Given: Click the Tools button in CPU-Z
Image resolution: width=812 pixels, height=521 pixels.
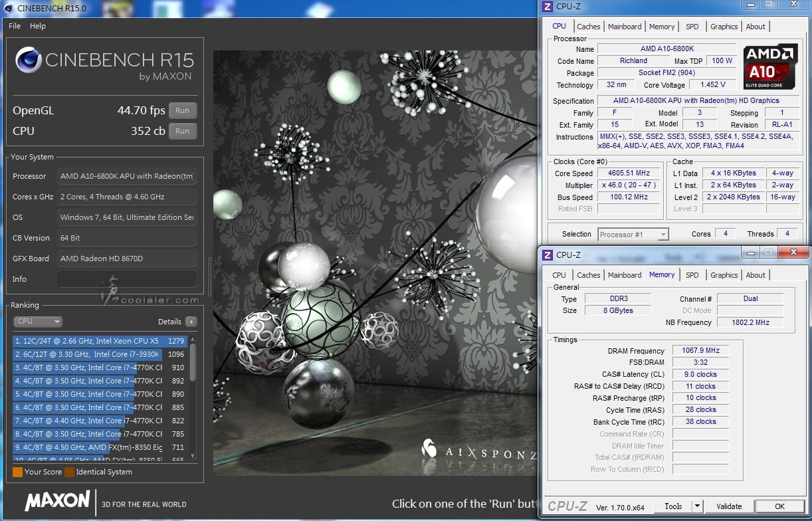Looking at the screenshot, I should 673,506.
